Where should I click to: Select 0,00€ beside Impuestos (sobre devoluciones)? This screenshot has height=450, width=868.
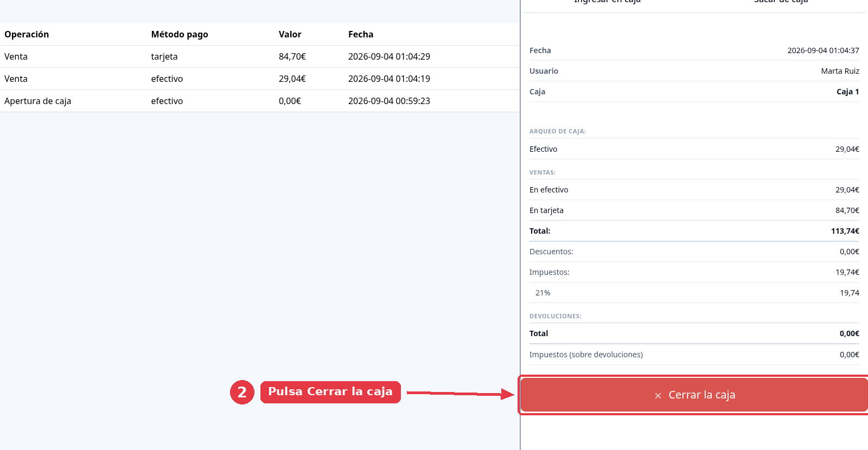pos(849,355)
